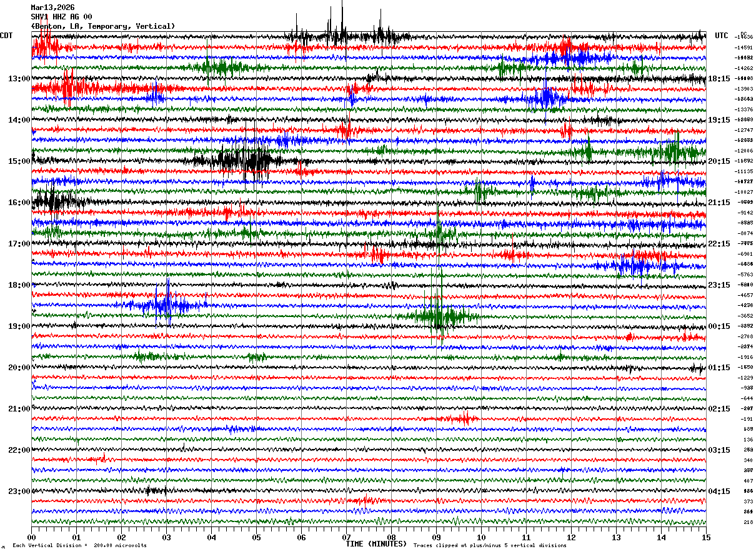Click the 14 minute tick label
The height and width of the screenshot is (554, 756).
point(661,537)
